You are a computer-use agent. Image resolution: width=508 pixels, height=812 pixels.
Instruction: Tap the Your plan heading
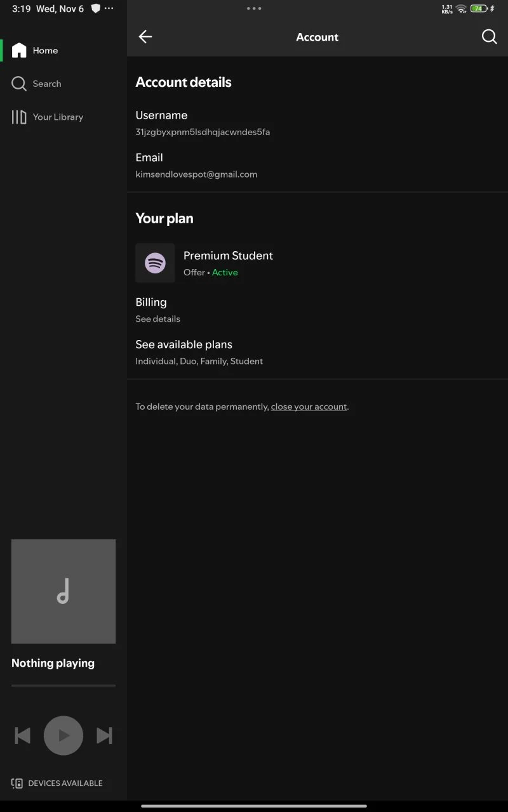[x=164, y=218]
